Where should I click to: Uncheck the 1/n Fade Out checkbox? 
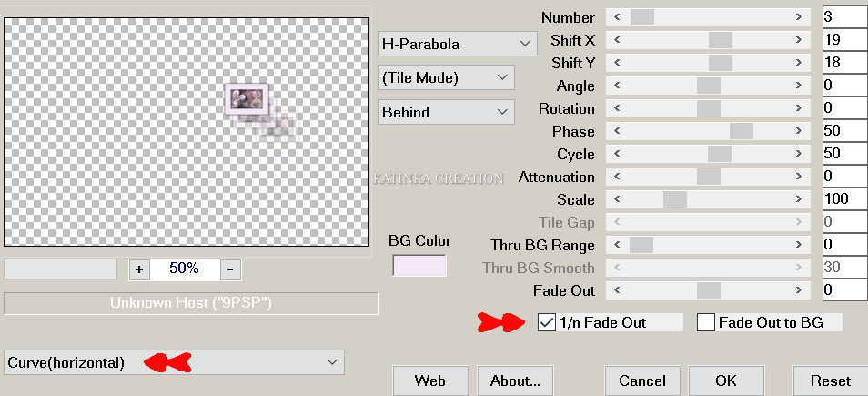click(x=547, y=321)
